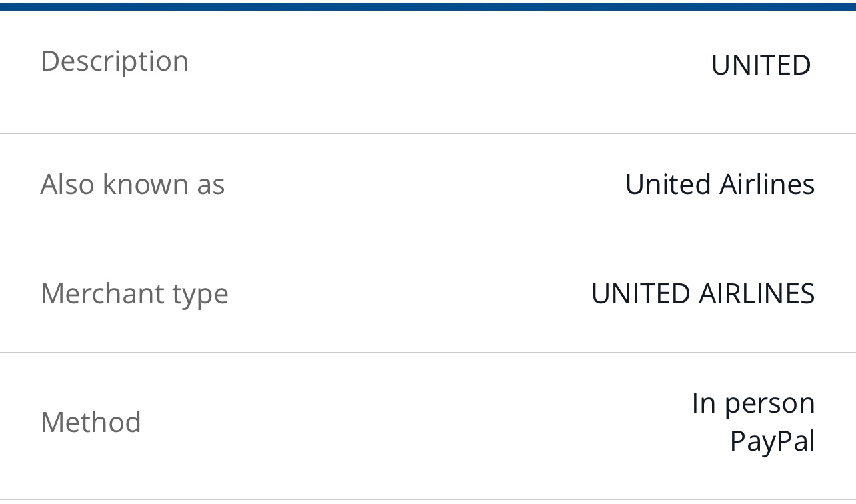Screen dimensions: 856x504
Task: Click the word "Airlines" in the Also known as row
Action: pos(767,184)
